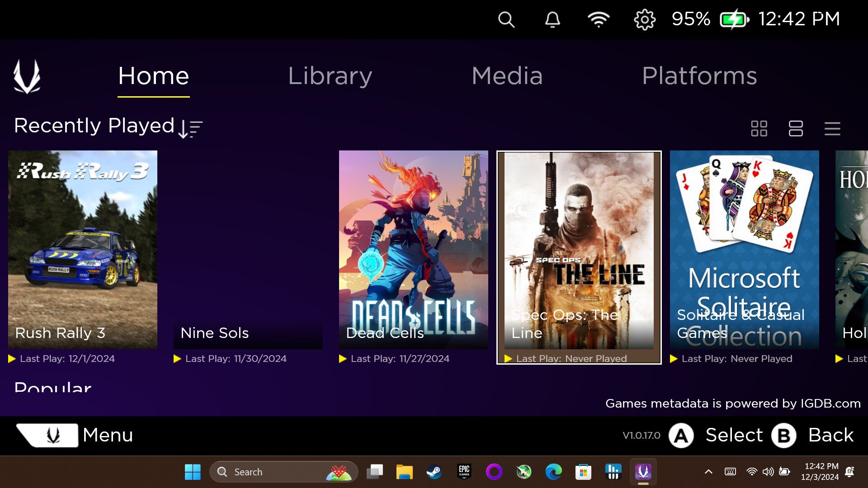This screenshot has height=488, width=868.
Task: Switch to the Media tab
Action: coord(507,76)
